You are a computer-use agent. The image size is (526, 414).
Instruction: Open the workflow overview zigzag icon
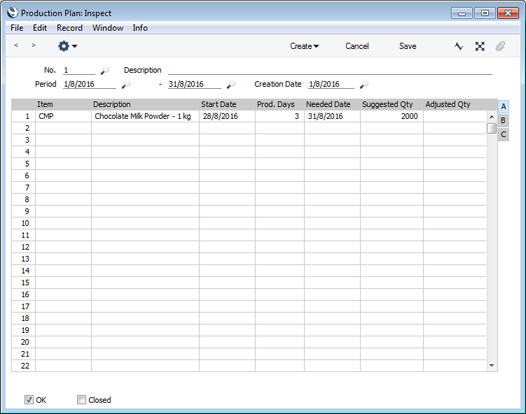click(x=459, y=46)
